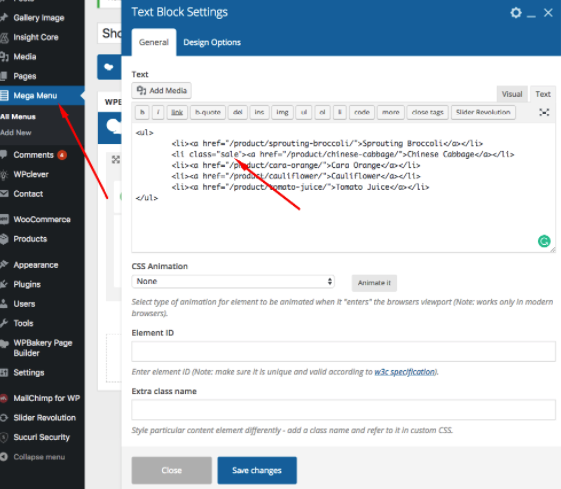Click the Insight Core sidebar icon

(x=4, y=37)
